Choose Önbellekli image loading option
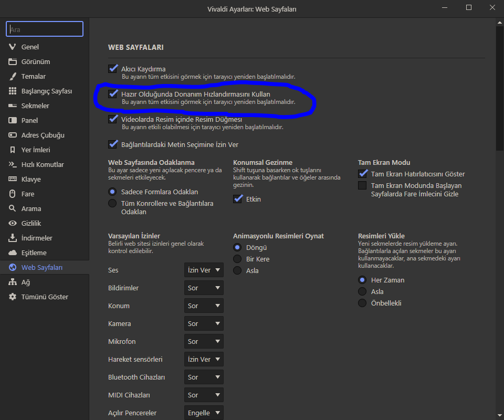Image resolution: width=504 pixels, height=420 pixels. click(362, 303)
